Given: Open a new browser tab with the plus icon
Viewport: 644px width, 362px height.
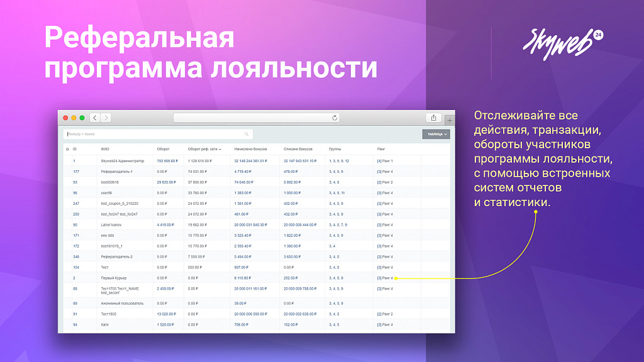Looking at the screenshot, I should coord(449,119).
